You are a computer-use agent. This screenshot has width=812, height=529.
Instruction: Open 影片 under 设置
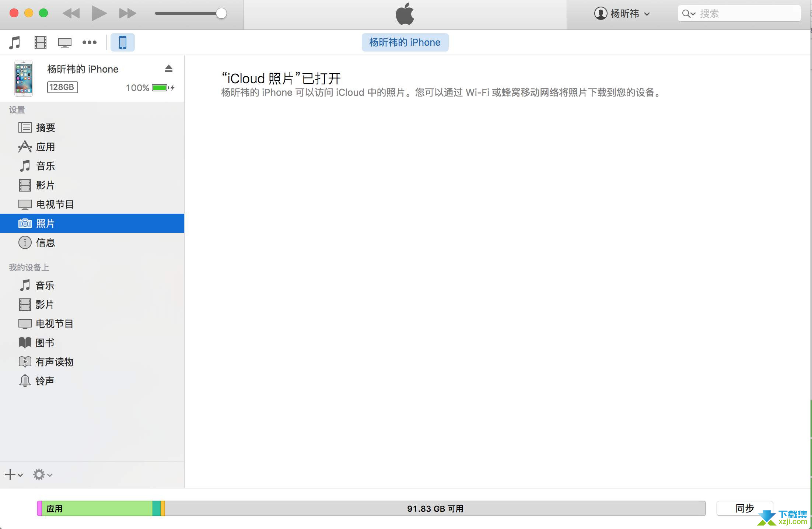tap(92, 185)
